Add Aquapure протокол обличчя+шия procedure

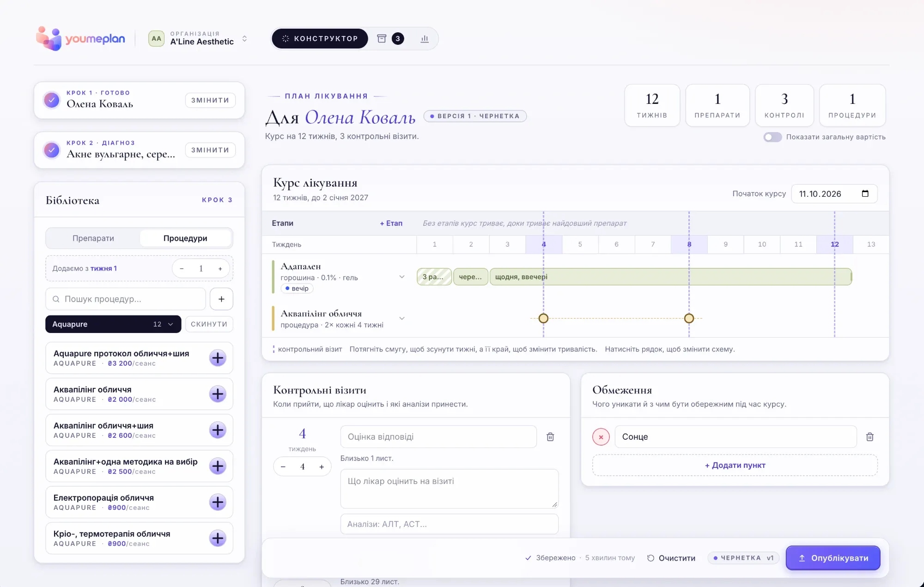218,358
